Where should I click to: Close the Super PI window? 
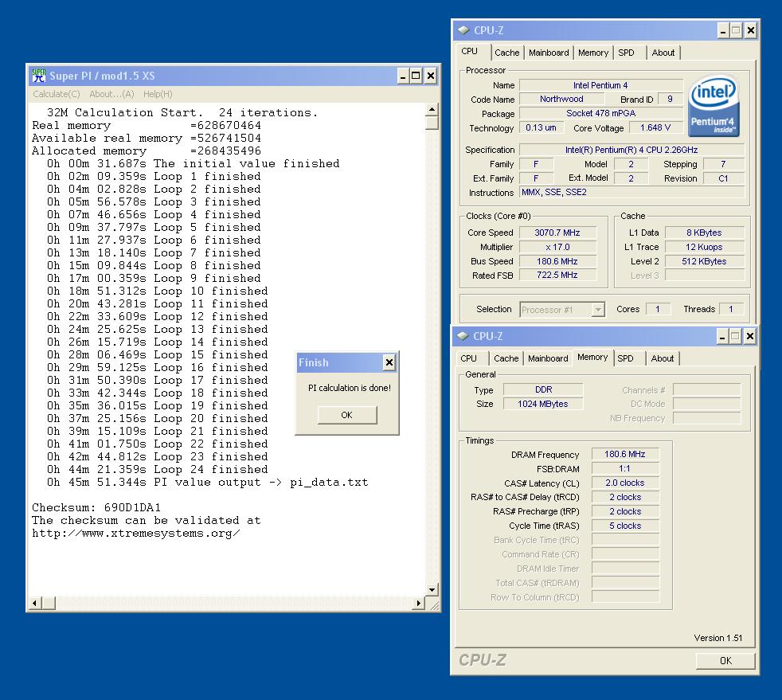(x=430, y=76)
